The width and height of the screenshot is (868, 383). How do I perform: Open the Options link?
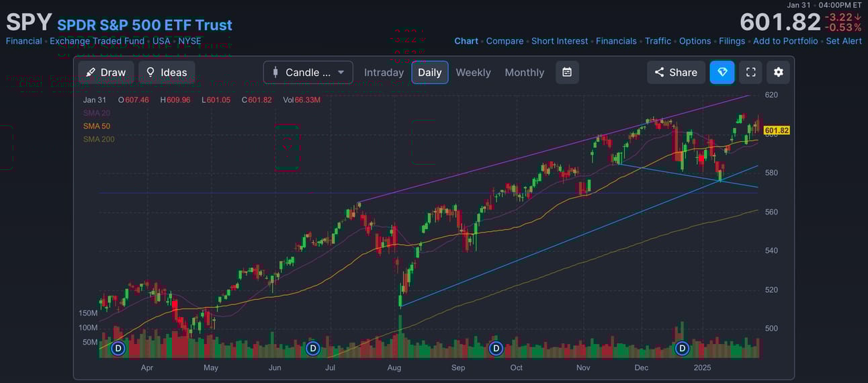point(695,41)
